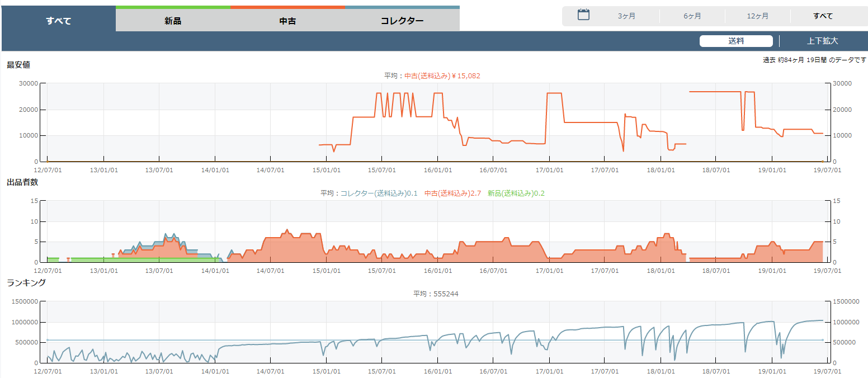Image resolution: width=868 pixels, height=378 pixels.
Task: Switch to the 中古 tab
Action: click(287, 21)
